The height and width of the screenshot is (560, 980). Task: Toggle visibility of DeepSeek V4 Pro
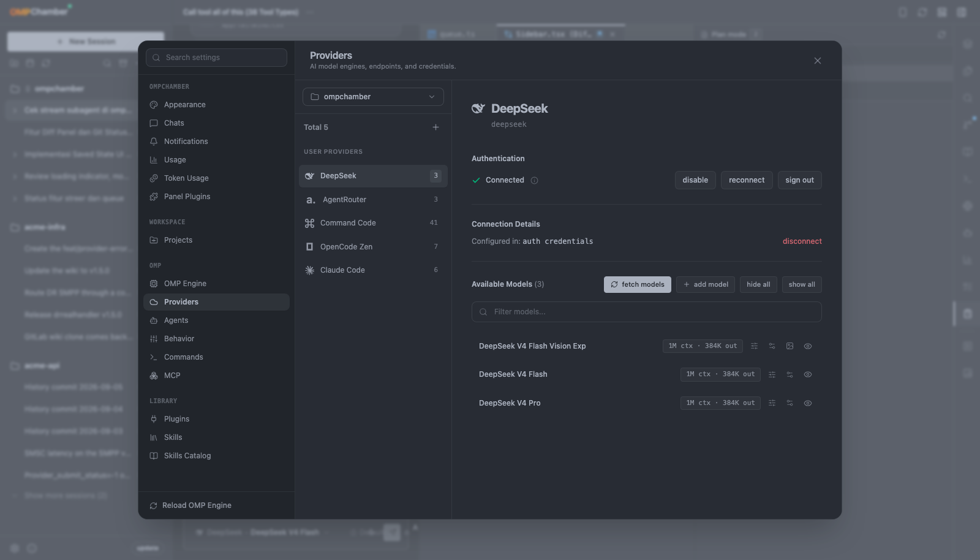(808, 403)
